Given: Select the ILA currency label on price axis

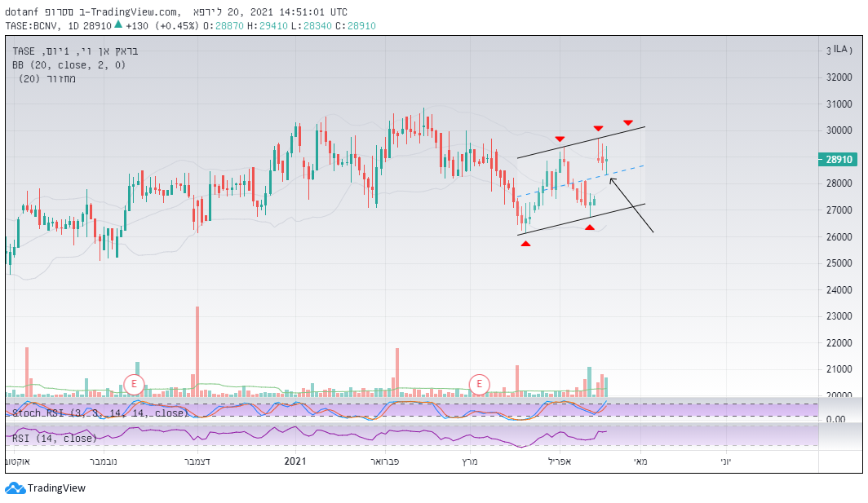Looking at the screenshot, I should click(x=842, y=49).
